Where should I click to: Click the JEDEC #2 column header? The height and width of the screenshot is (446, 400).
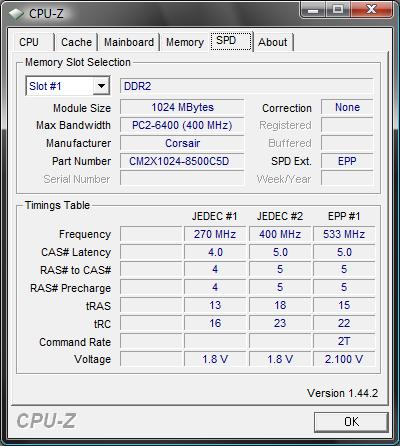click(280, 216)
